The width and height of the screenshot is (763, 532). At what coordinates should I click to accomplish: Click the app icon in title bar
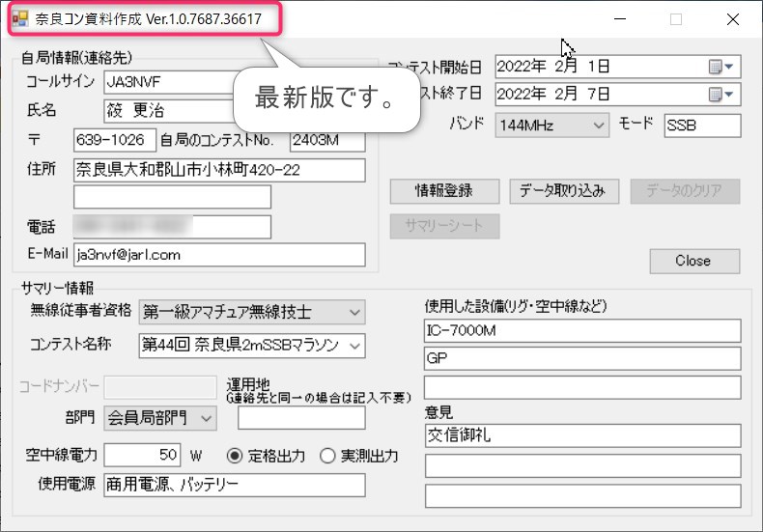point(19,18)
